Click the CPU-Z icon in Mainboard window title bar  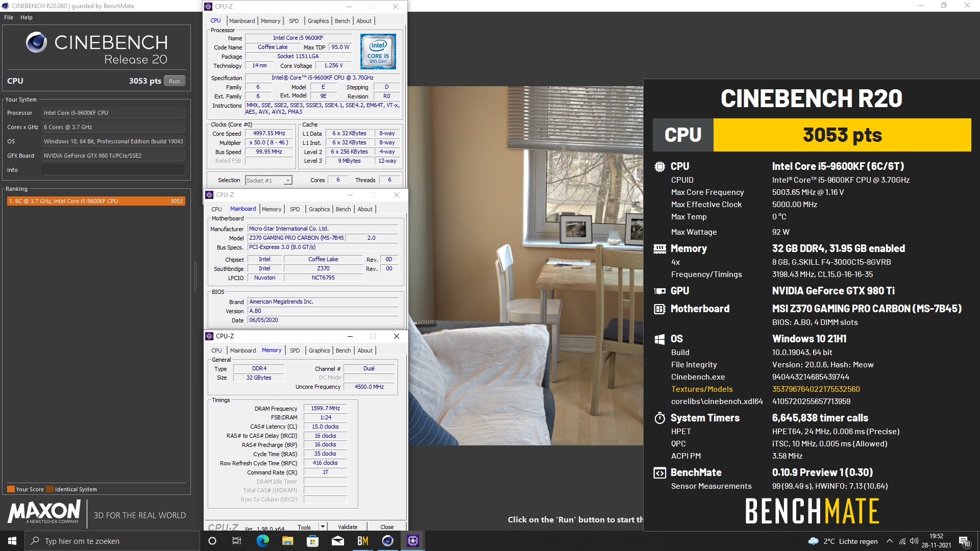209,195
